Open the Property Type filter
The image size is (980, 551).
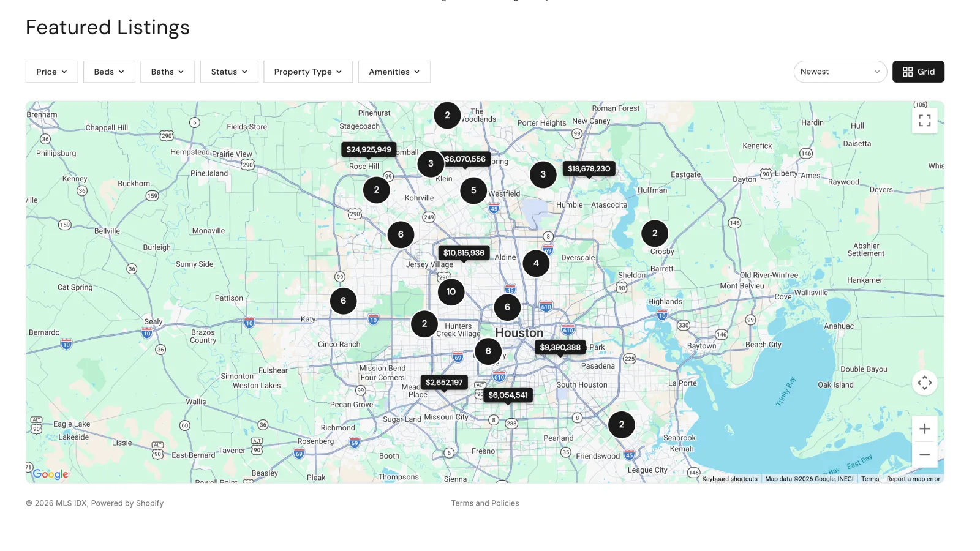point(307,72)
